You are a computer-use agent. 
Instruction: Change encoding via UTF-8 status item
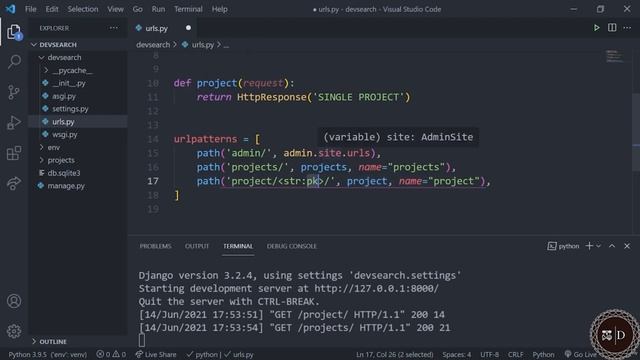coord(489,354)
